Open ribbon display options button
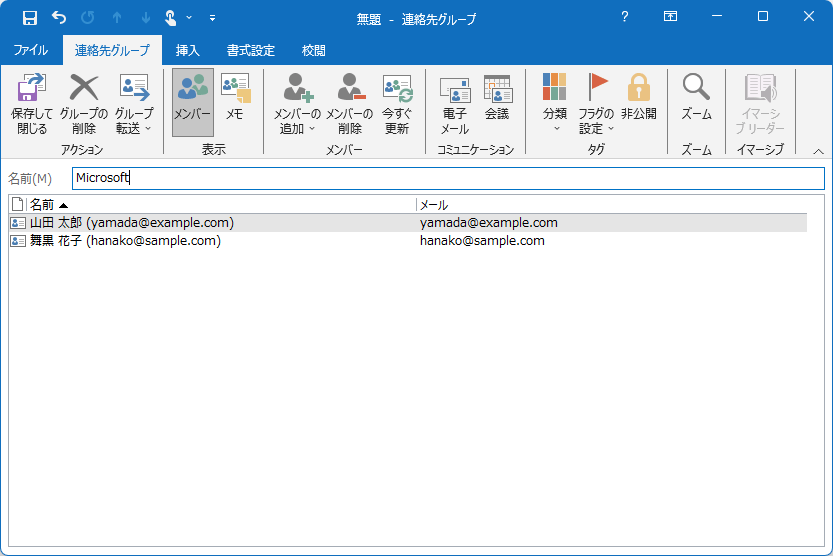 (x=670, y=17)
